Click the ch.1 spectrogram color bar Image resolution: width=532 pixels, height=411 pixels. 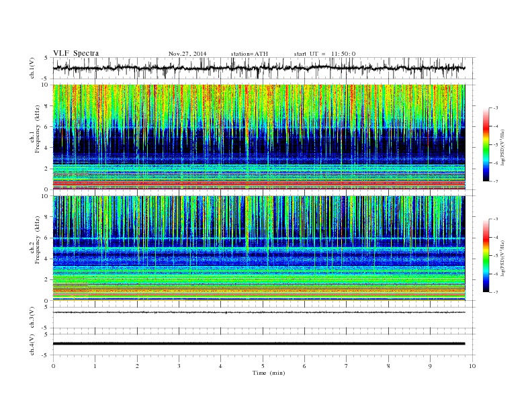[x=486, y=145]
